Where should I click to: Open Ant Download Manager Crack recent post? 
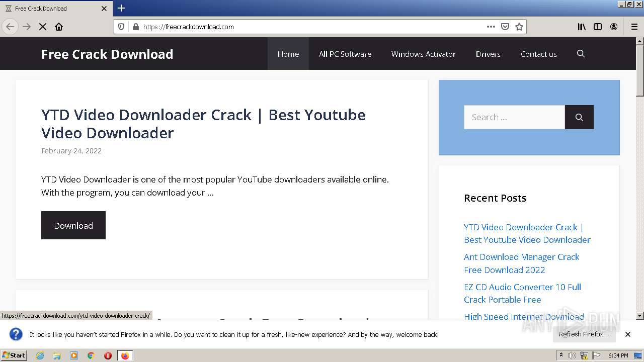click(x=522, y=263)
